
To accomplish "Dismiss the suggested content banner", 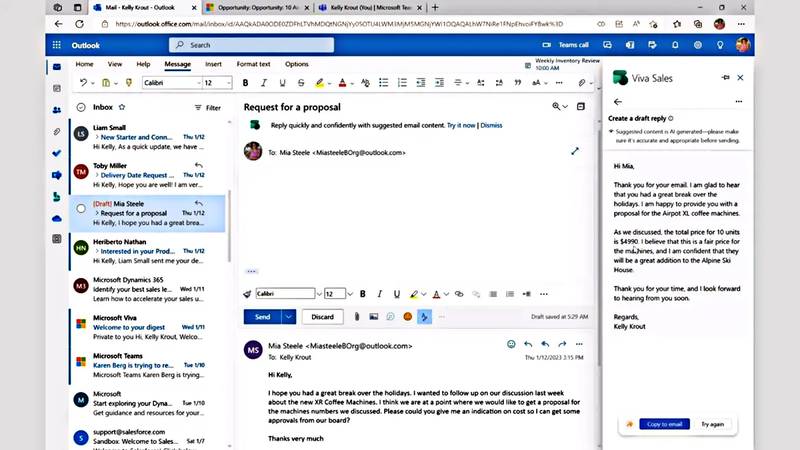I will tap(491, 126).
